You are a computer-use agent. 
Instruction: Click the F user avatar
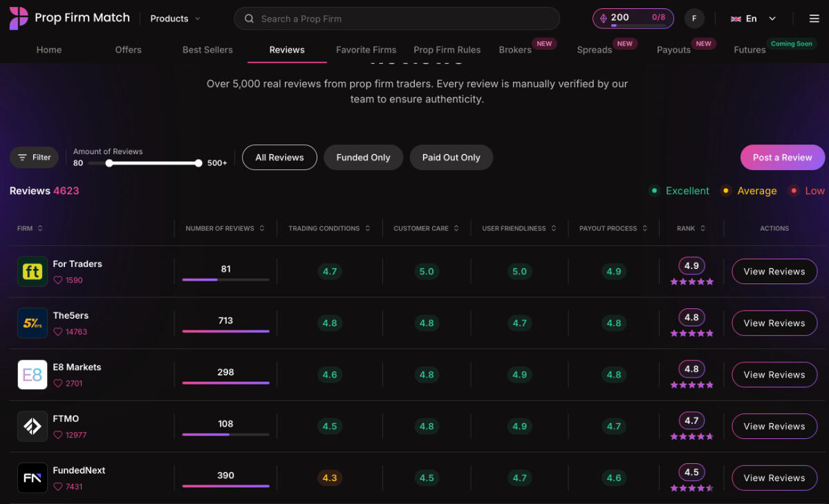(x=693, y=19)
